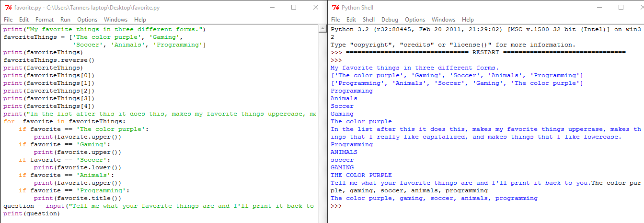This screenshot has width=644, height=223.
Task: Minimize the Python Shell window
Action: [599, 8]
